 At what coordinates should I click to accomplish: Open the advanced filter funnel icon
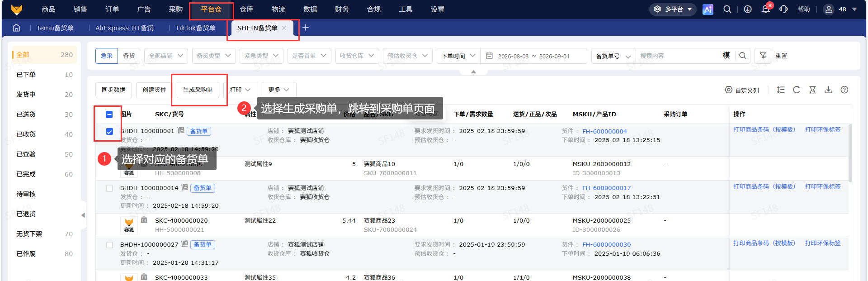click(763, 56)
